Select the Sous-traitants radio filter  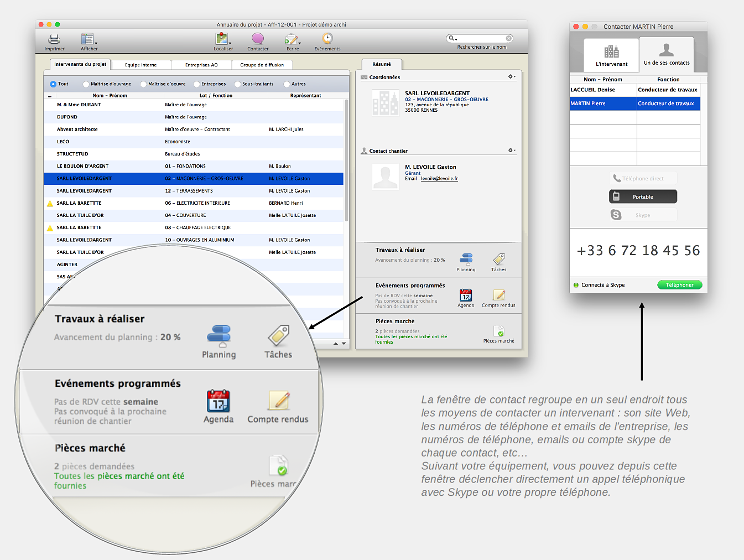click(x=237, y=84)
